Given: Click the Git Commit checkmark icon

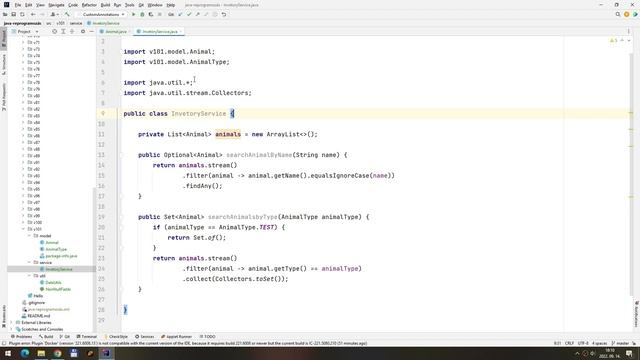Looking at the screenshot, I should (x=189, y=14).
